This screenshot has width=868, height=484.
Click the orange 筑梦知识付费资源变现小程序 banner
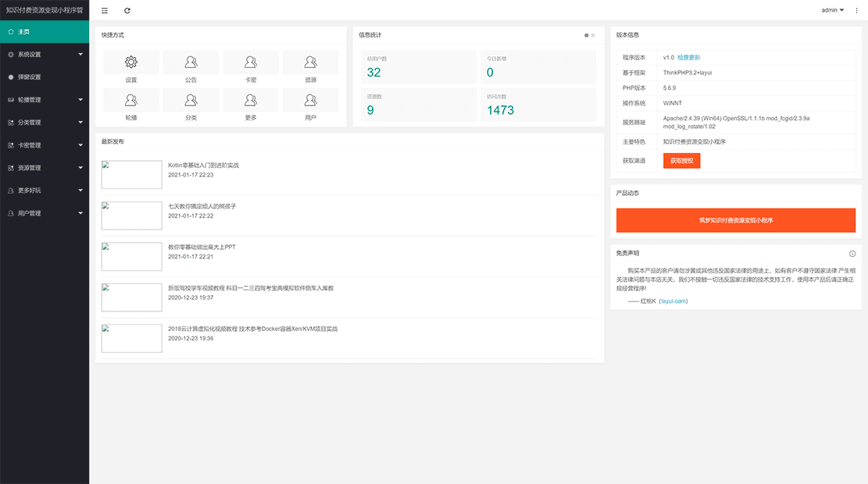coord(736,220)
